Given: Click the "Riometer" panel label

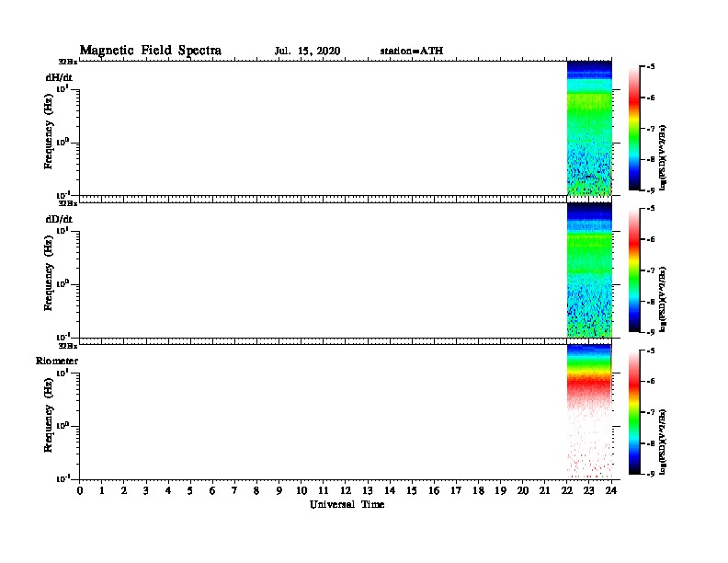Looking at the screenshot, I should [57, 361].
